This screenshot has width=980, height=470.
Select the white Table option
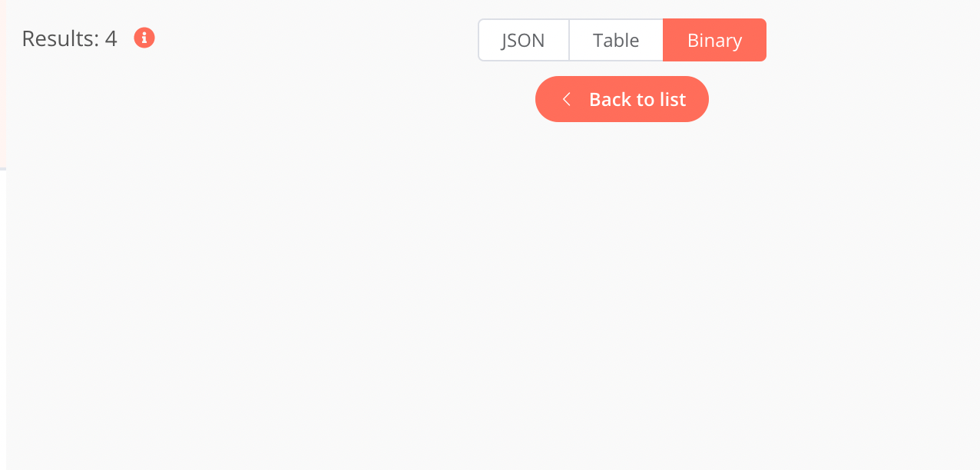click(x=616, y=40)
